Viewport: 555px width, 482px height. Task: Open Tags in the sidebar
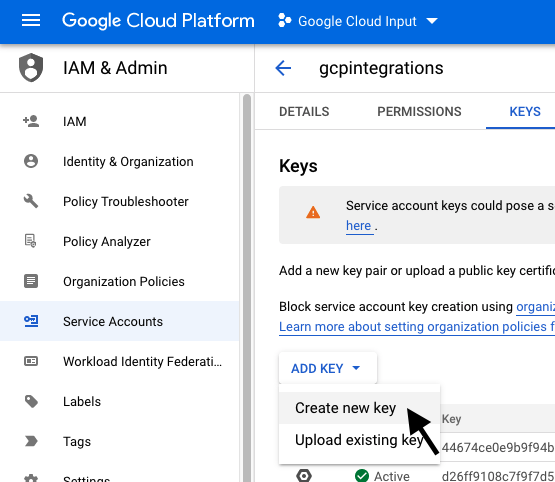[x=120, y=441]
